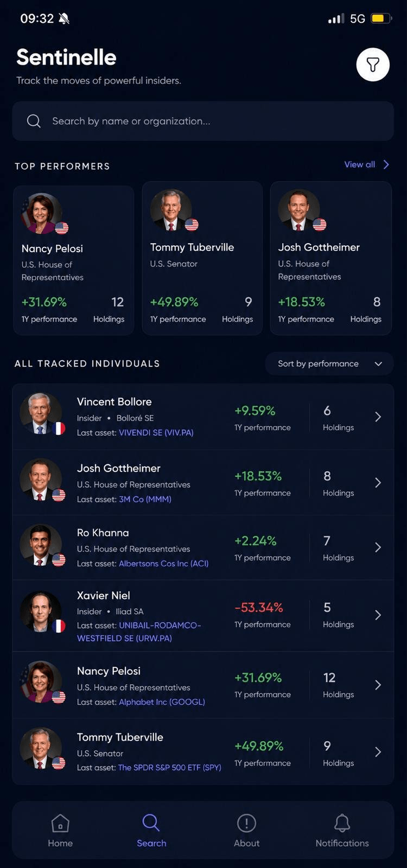Open the filter funnel button
The image size is (407, 868).
click(373, 65)
